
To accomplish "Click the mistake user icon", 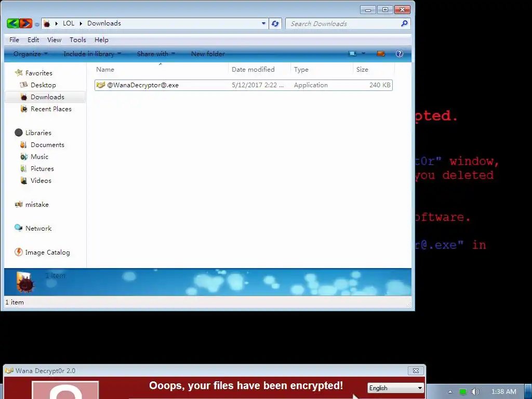I will pos(18,204).
